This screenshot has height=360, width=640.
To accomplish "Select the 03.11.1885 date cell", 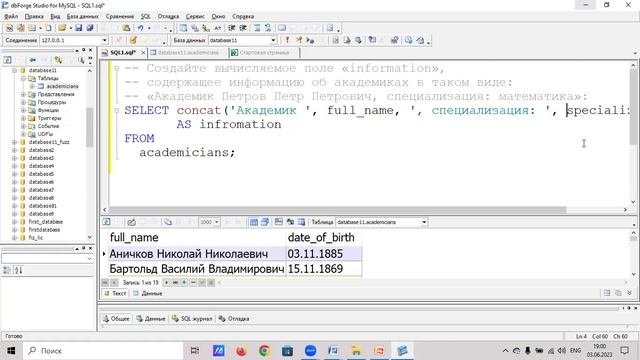I will (x=324, y=254).
